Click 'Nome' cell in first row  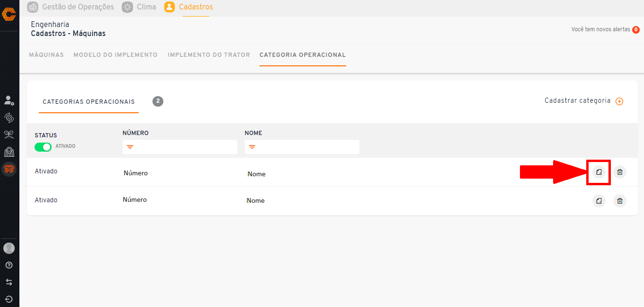[256, 174]
